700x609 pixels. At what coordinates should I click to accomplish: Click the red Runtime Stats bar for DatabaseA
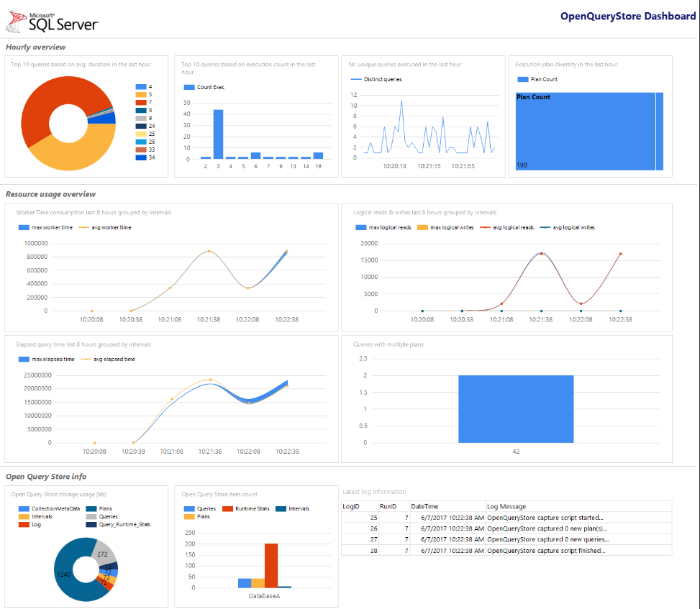[x=271, y=566]
